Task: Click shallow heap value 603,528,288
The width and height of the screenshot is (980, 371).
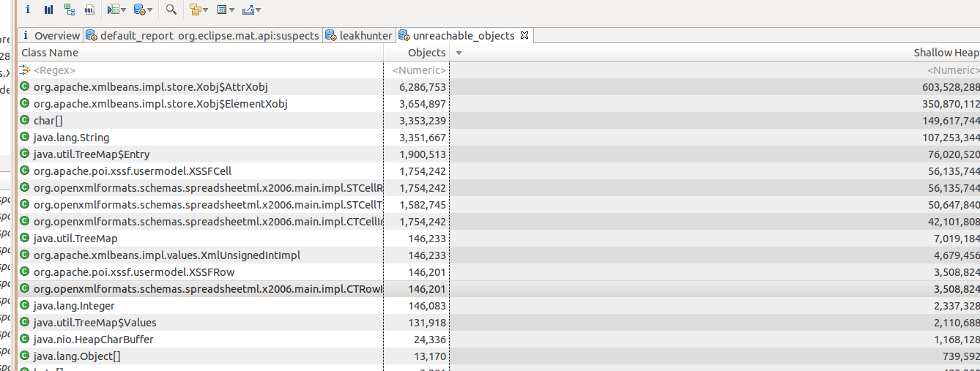Action: [951, 87]
